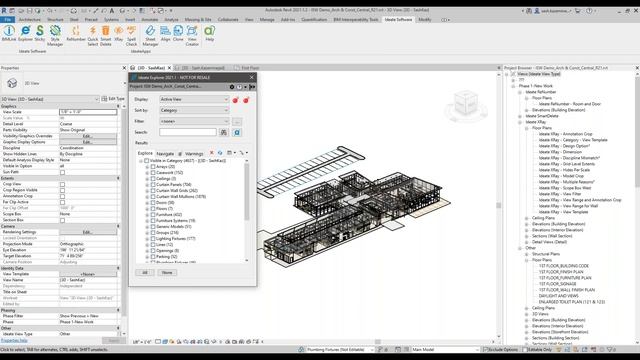Check the Doors category box
Viewport: 640px width, 360px height.
[x=153, y=202]
